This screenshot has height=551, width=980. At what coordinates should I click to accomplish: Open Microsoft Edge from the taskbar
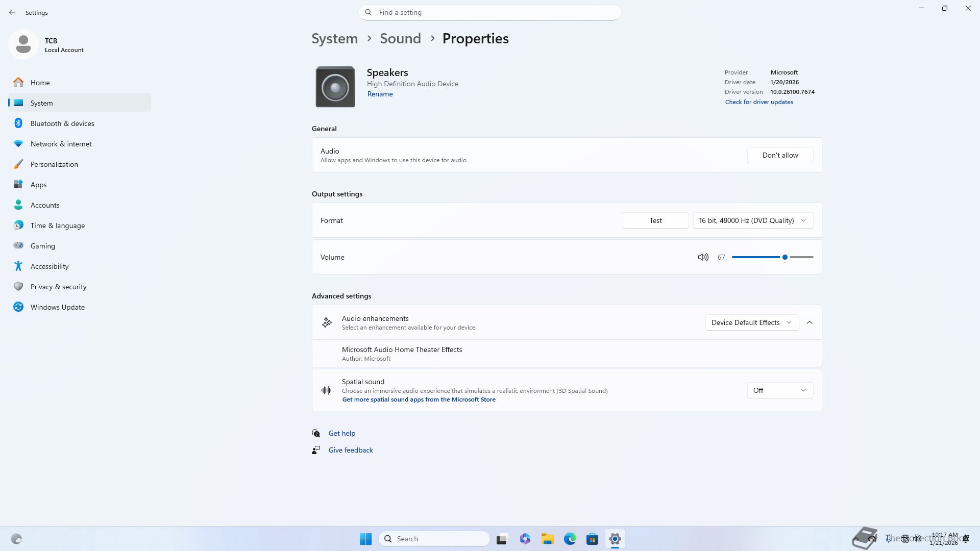570,539
